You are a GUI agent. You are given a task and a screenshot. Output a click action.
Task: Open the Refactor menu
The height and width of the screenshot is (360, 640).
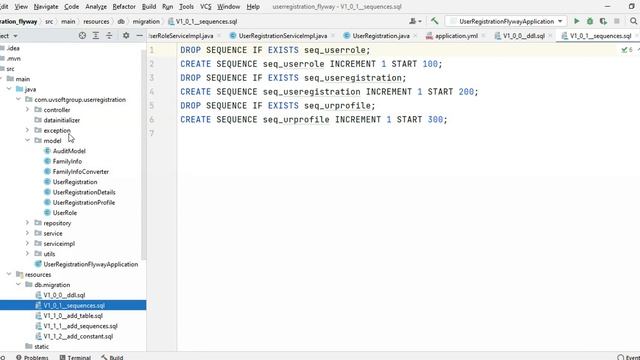coord(124,7)
